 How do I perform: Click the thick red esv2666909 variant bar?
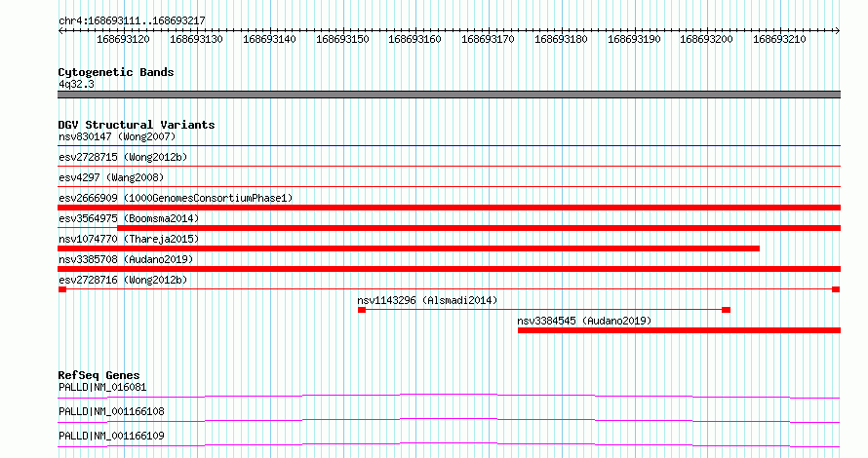pyautogui.click(x=449, y=208)
